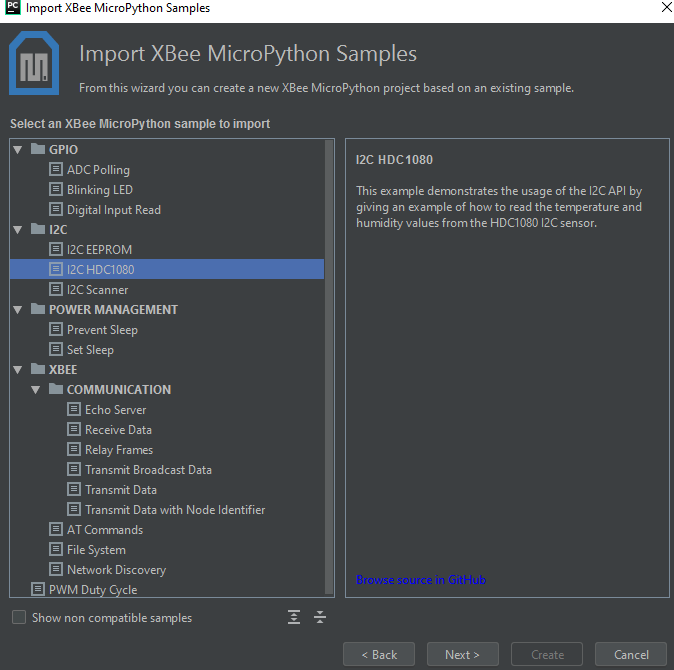Click the ADC Polling sample icon

click(x=55, y=169)
